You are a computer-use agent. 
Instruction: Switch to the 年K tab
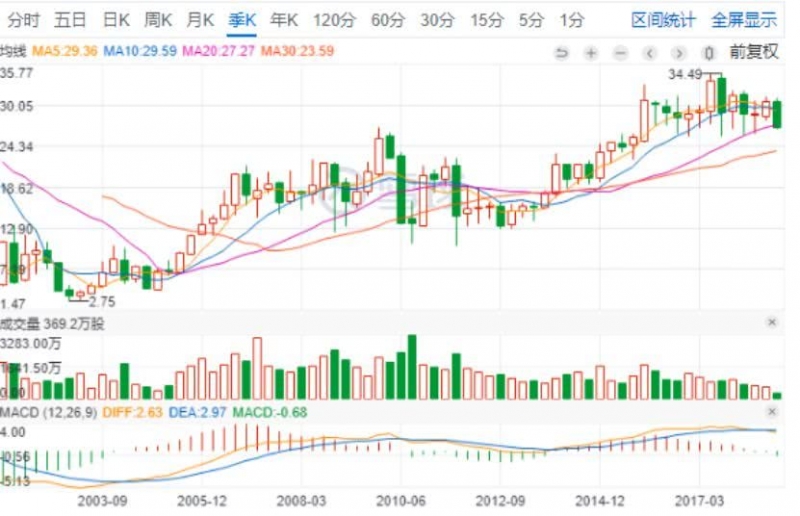283,20
